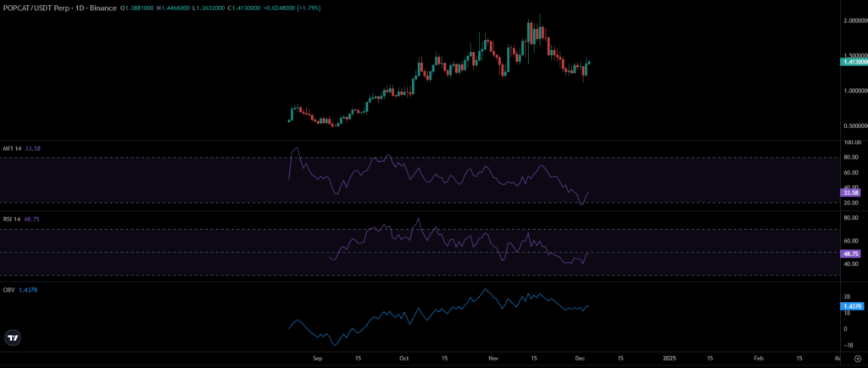Click the 2025 label on time axis
Image resolution: width=868 pixels, height=368 pixels.
[670, 358]
